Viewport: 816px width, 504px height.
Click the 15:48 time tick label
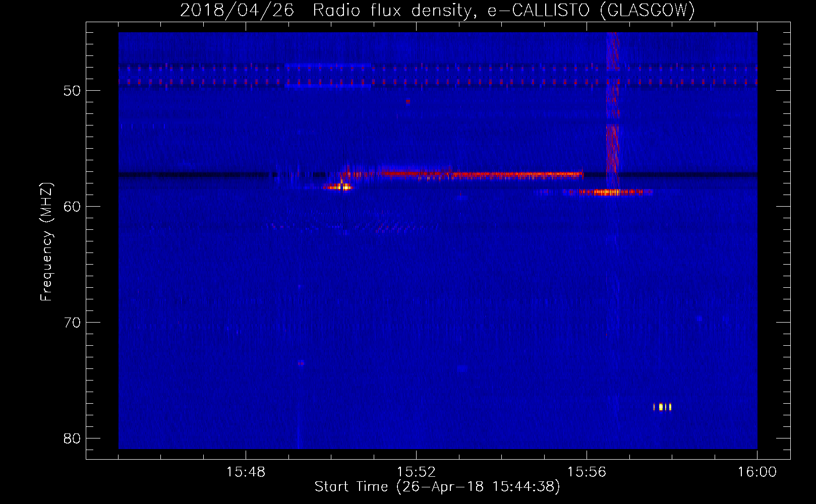point(246,472)
